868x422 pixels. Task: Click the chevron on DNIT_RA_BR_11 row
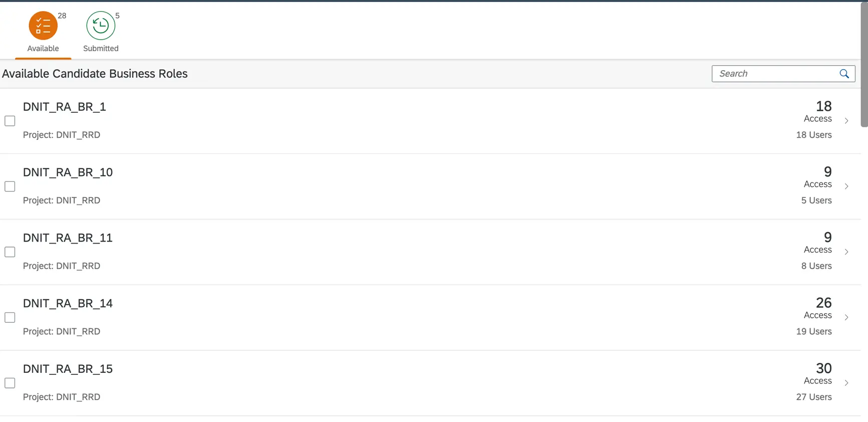(846, 252)
